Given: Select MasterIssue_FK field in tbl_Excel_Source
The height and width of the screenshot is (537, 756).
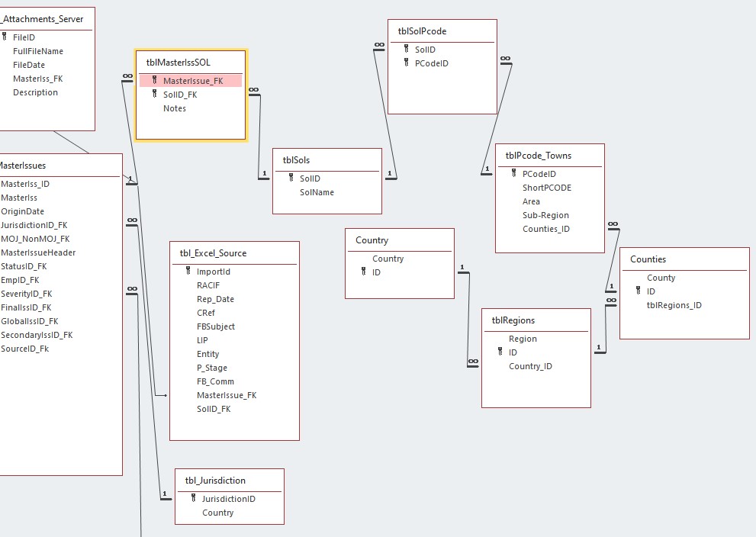Looking at the screenshot, I should click(x=227, y=395).
